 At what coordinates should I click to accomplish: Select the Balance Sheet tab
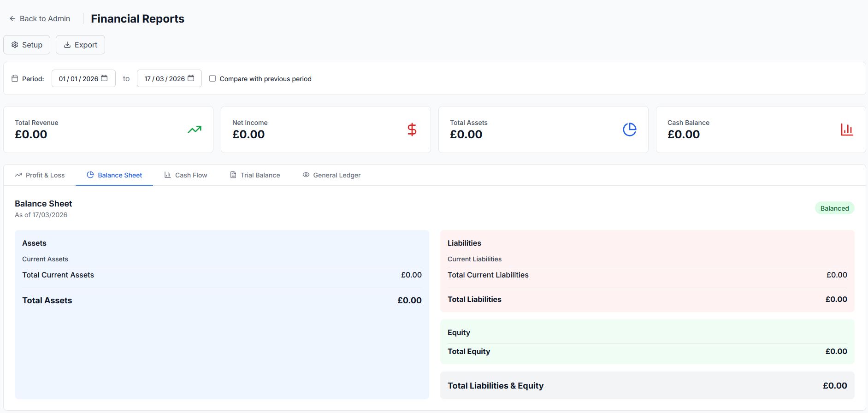114,175
